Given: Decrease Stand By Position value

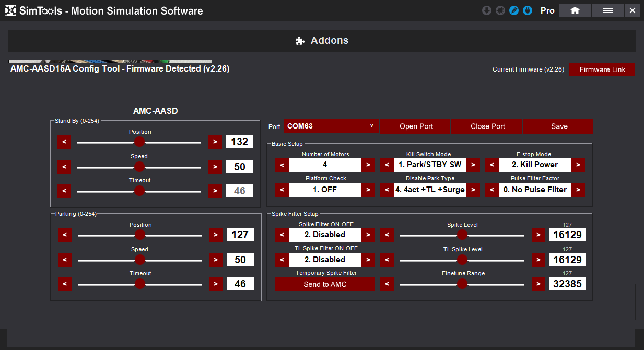Looking at the screenshot, I should tap(64, 142).
